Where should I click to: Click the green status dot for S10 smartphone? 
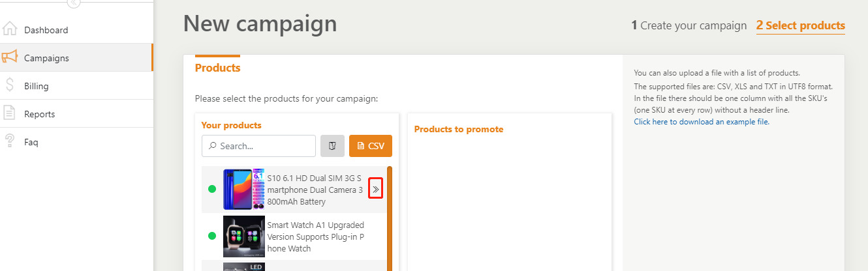pos(212,189)
